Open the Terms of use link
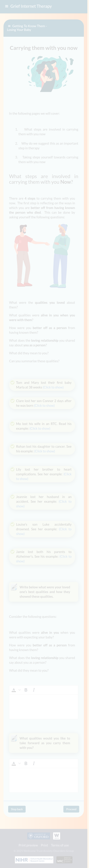Image resolution: width=89 pixels, height=868 pixels. pos(60,845)
